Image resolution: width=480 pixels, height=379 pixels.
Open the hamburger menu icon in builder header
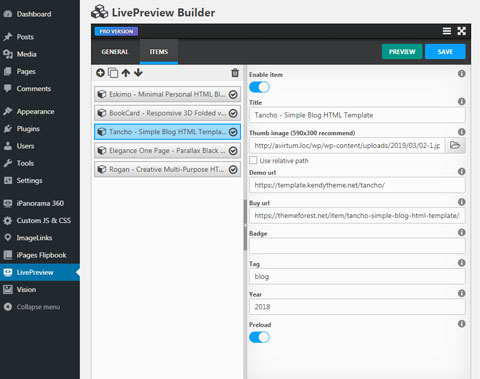pos(447,31)
